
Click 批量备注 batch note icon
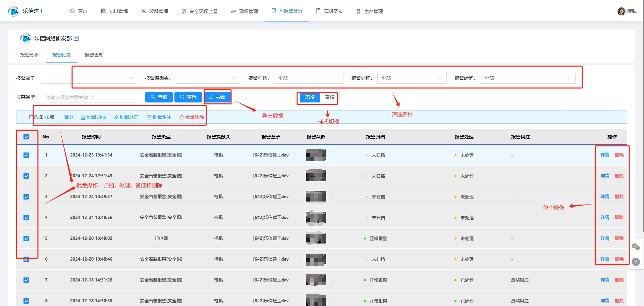pyautogui.click(x=149, y=117)
